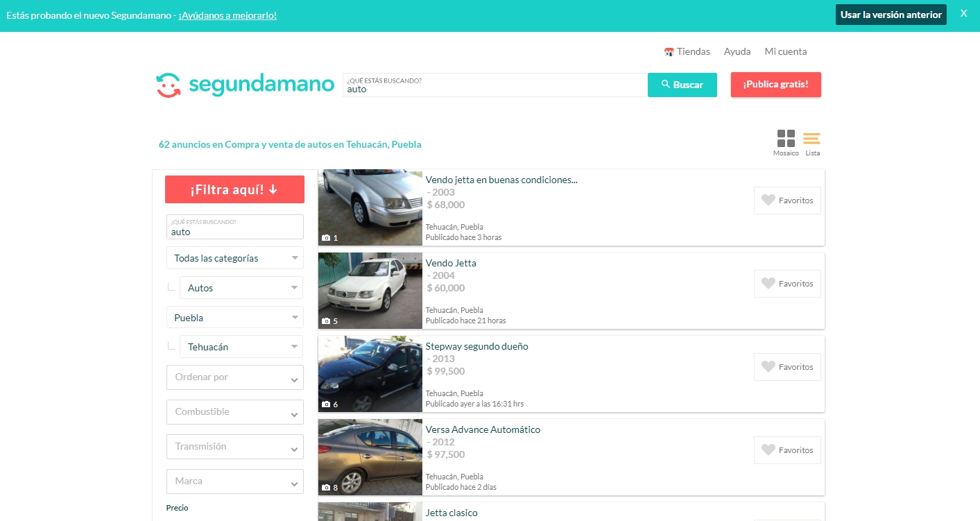980x521 pixels.
Task: Click the Tiendas store icon
Action: coord(669,52)
